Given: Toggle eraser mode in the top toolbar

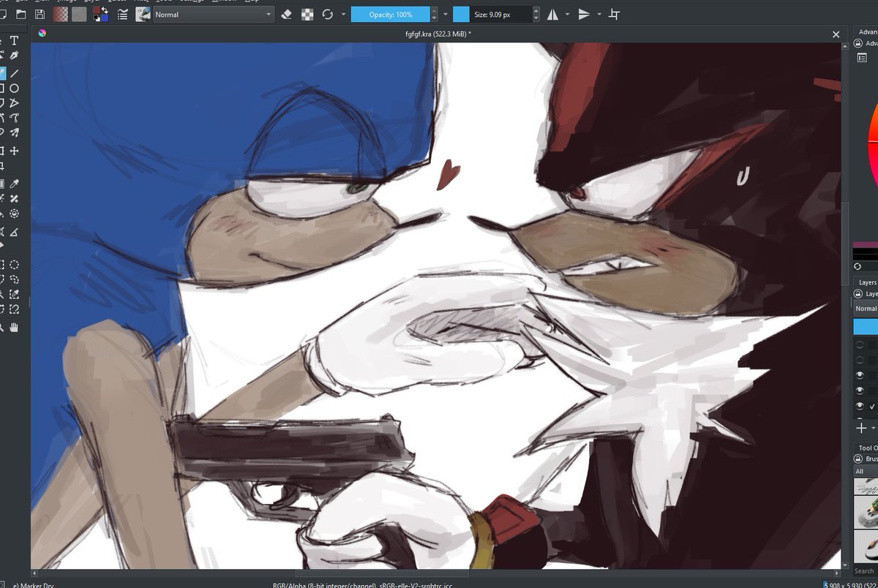Looking at the screenshot, I should coord(287,14).
